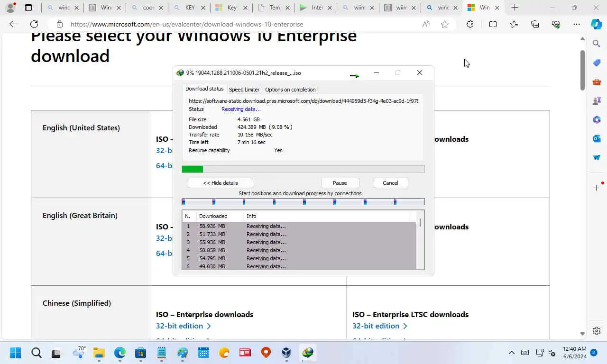Select connection row 4 with 50.858 MB
This screenshot has width=607, height=364.
point(299,250)
